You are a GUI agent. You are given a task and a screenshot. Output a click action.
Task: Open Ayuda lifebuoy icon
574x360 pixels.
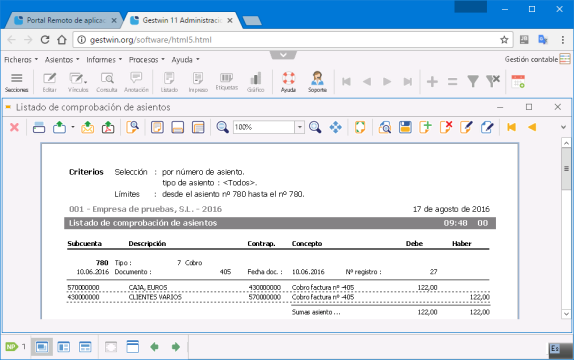288,82
